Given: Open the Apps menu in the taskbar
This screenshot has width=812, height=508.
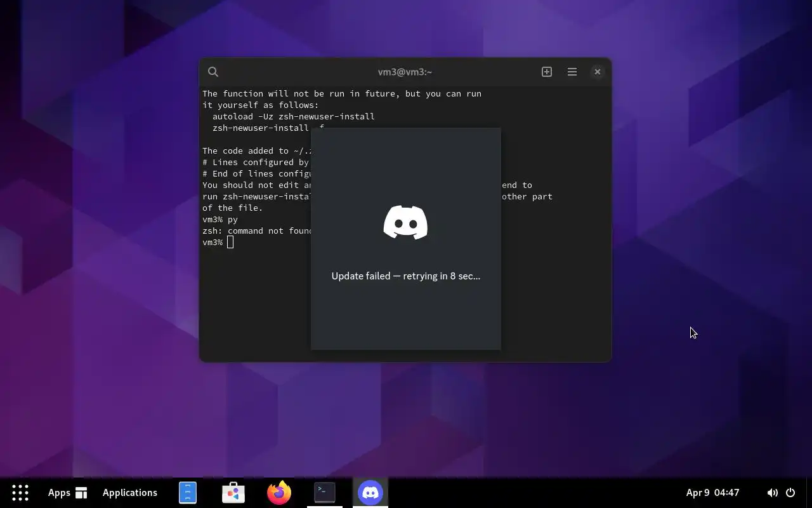Looking at the screenshot, I should (59, 493).
